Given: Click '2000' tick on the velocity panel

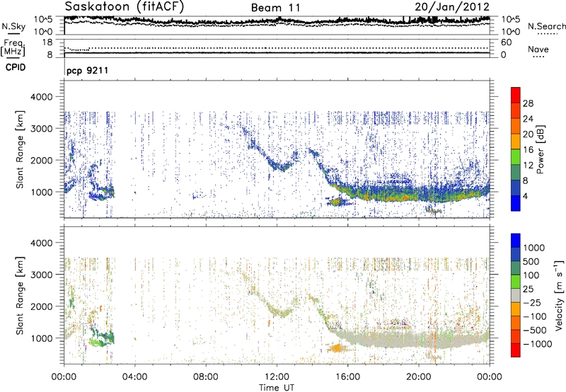Looking at the screenshot, I should click(42, 306).
